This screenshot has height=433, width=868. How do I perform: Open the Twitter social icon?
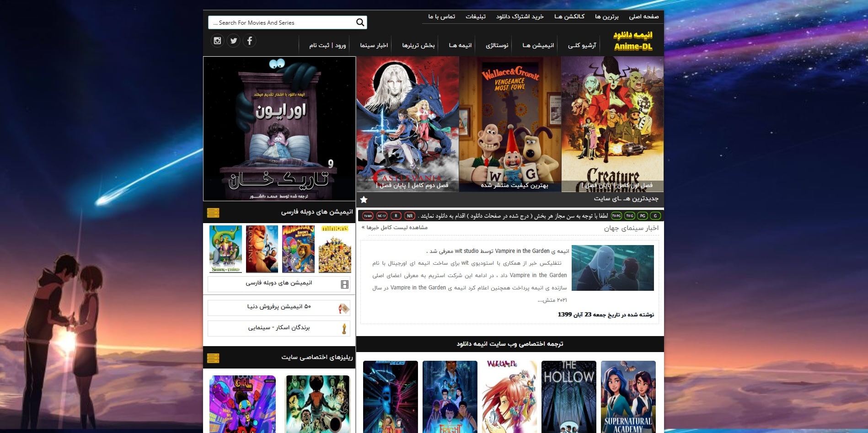(234, 41)
